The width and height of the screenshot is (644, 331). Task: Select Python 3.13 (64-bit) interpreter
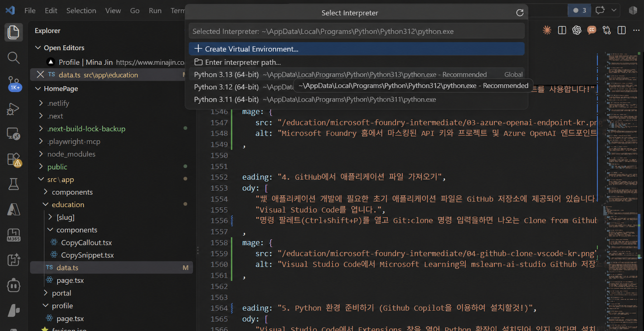click(x=357, y=74)
